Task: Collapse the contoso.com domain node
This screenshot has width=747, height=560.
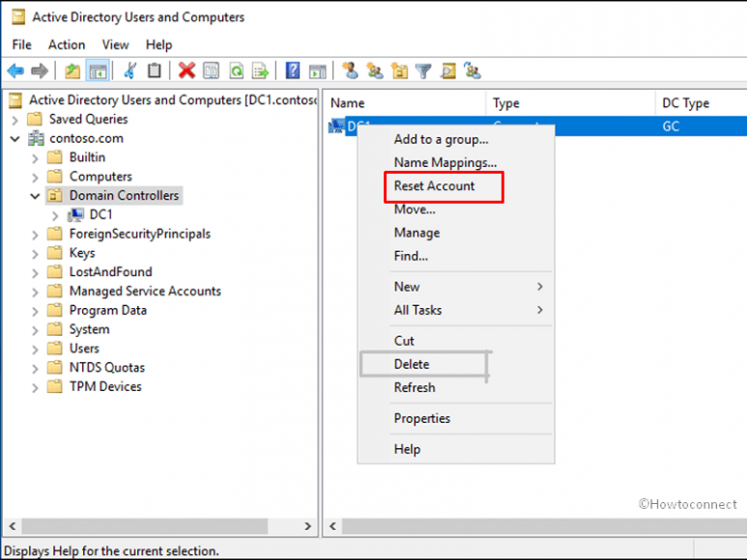Action: (x=15, y=139)
